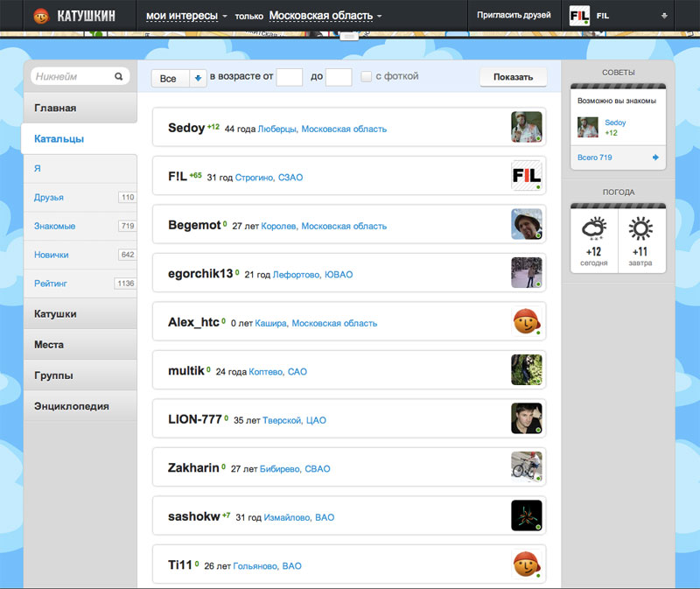
Task: Open the Группы sidebar section
Action: pyautogui.click(x=80, y=375)
